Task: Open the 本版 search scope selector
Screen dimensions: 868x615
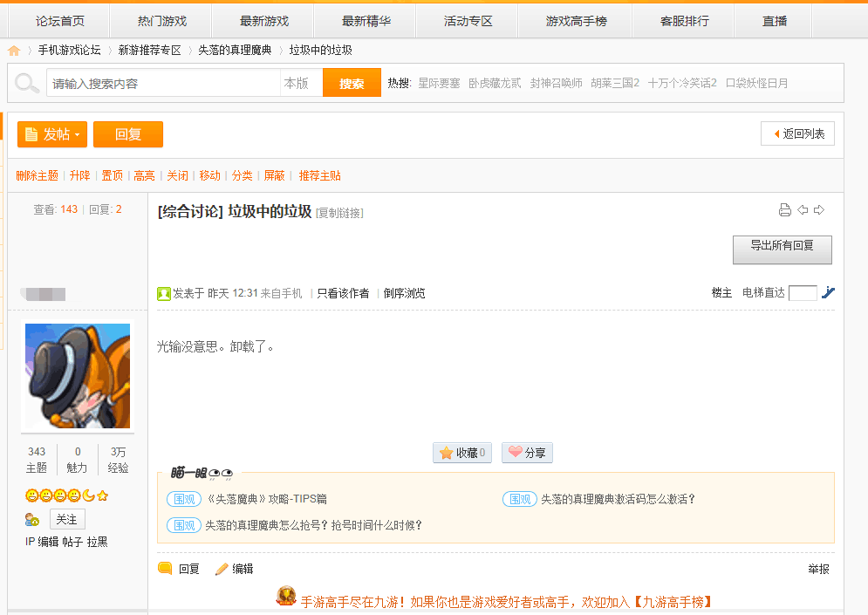Action: coord(301,83)
